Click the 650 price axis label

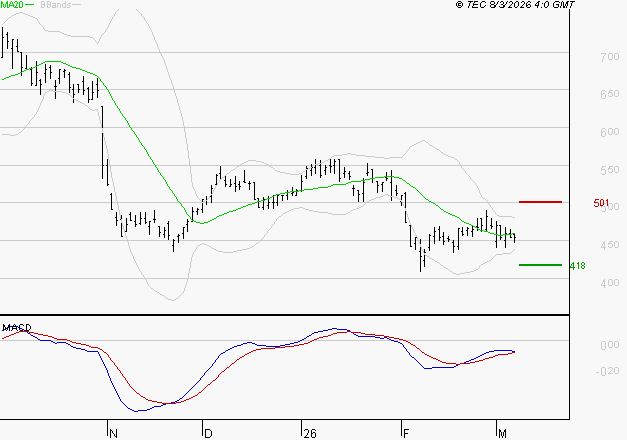click(x=609, y=94)
